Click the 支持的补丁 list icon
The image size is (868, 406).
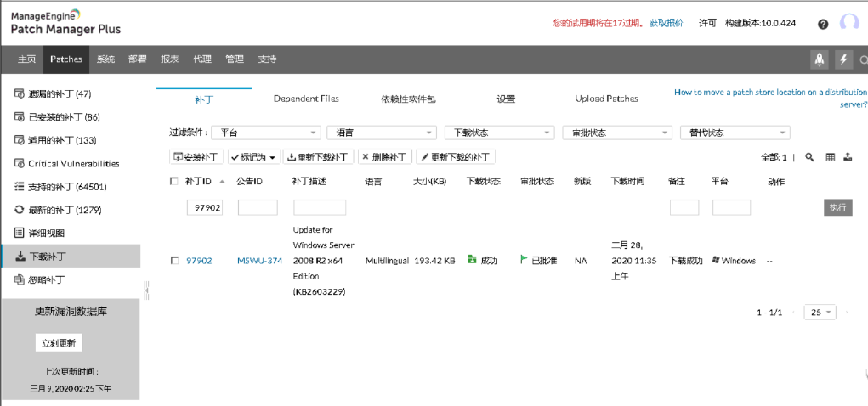pos(19,186)
